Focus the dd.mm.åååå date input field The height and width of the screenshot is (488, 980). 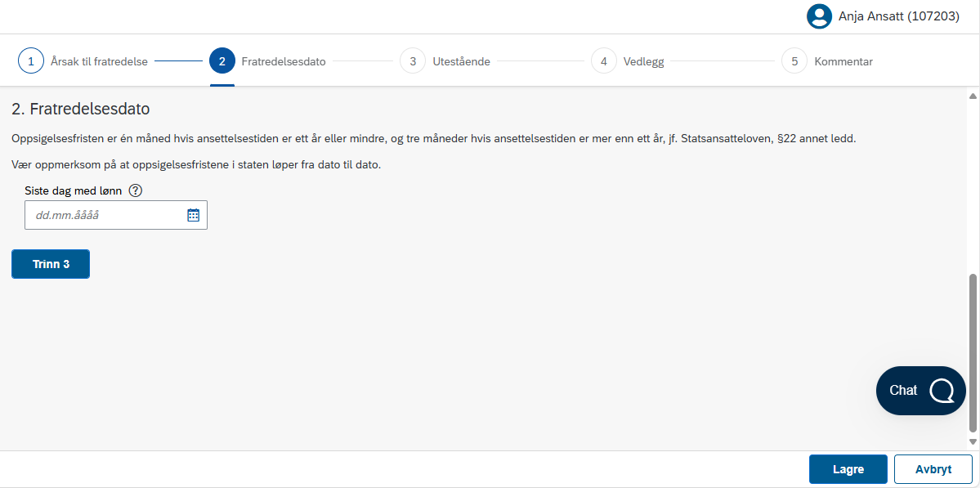115,215
